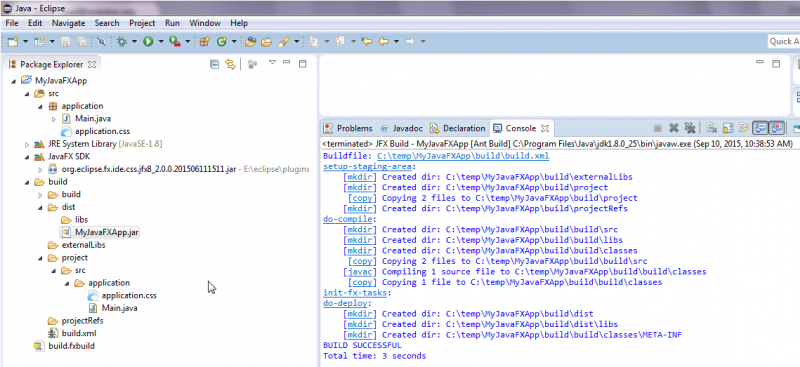Click the Debug bug icon
800x367 pixels.
(121, 42)
